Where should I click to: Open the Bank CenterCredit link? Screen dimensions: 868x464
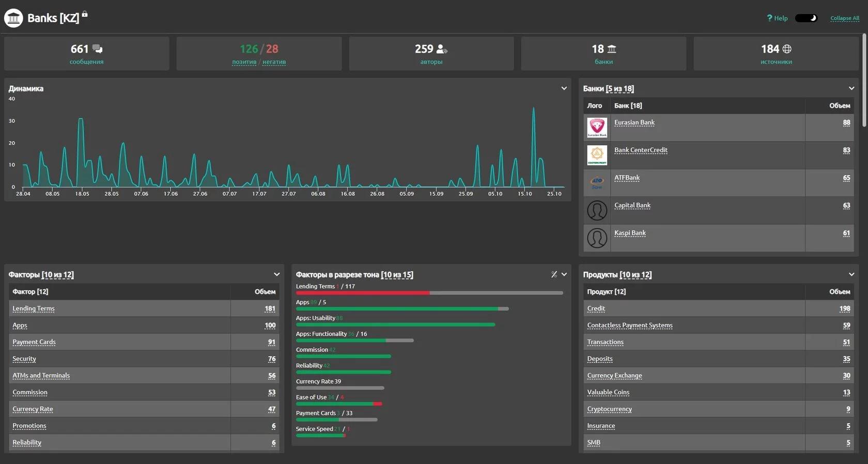(641, 150)
